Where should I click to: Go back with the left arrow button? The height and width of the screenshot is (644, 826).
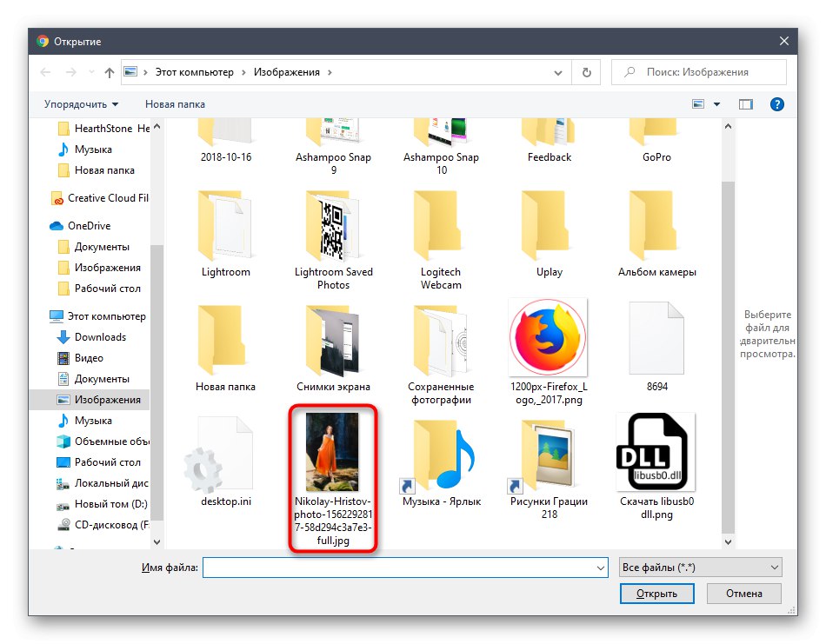(x=46, y=72)
